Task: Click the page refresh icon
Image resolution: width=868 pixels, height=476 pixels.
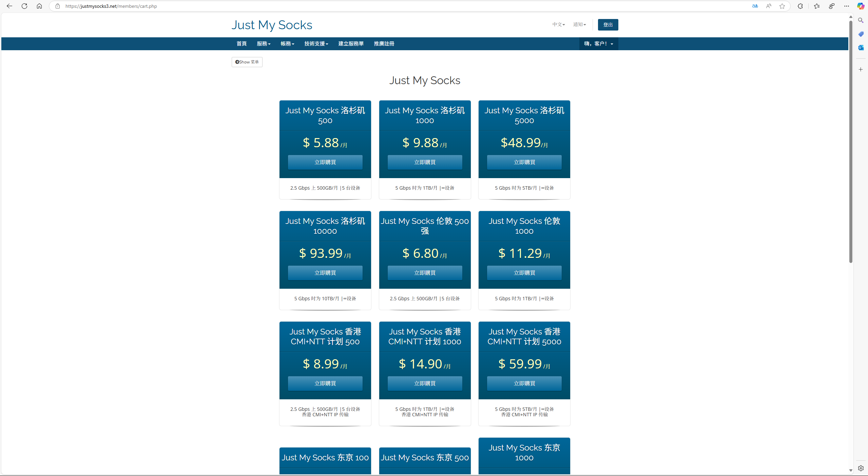Action: coord(24,6)
